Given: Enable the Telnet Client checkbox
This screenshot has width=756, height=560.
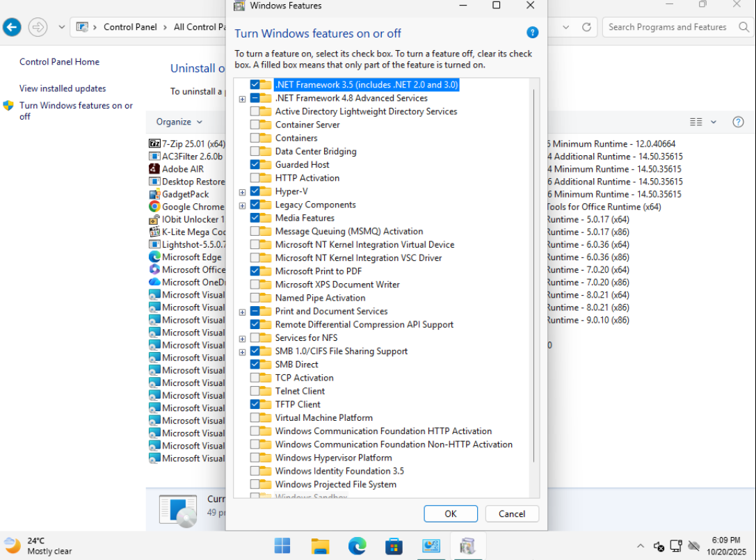Looking at the screenshot, I should pos(255,391).
